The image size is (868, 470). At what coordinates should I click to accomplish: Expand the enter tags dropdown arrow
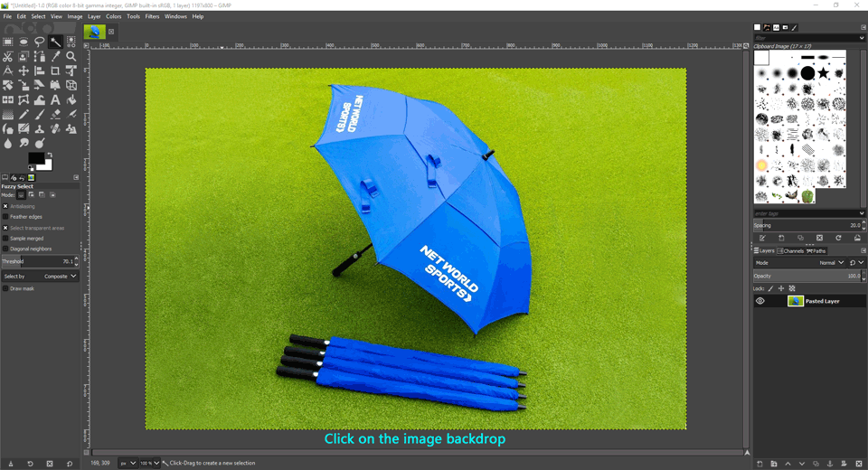[862, 213]
